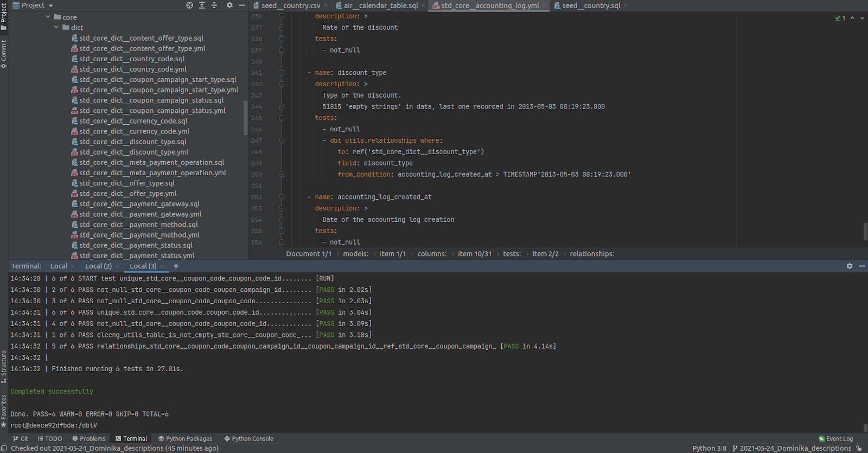
Task: Click the locate opened file crosshair icon
Action: coord(189,5)
